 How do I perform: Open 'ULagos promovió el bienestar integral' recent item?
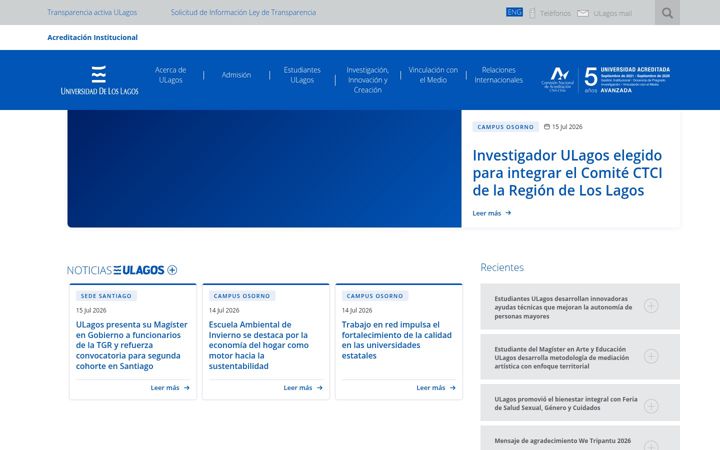(x=566, y=404)
